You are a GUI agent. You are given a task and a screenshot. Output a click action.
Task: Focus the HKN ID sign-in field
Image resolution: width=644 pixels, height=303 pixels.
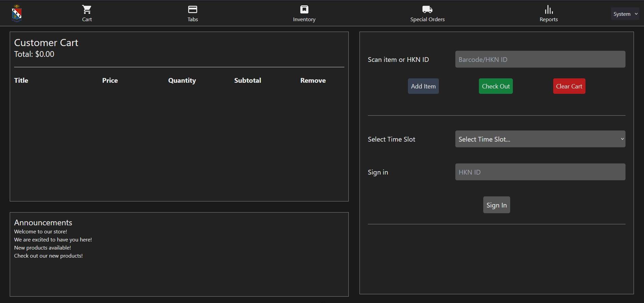click(x=540, y=172)
